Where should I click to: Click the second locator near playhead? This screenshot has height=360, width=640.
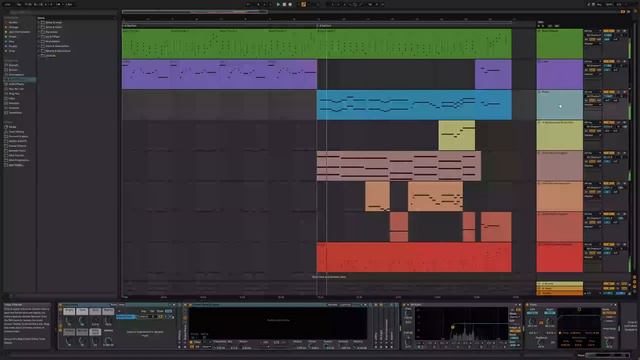[324, 26]
